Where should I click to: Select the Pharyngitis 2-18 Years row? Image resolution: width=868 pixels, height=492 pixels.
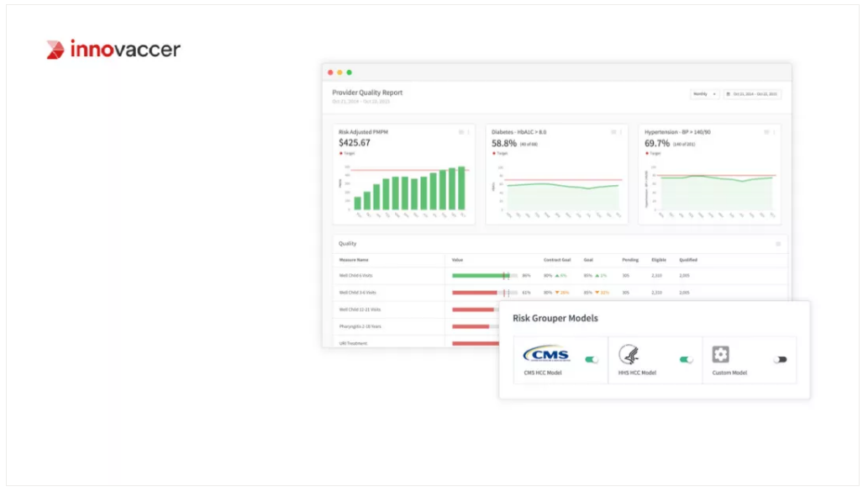416,327
